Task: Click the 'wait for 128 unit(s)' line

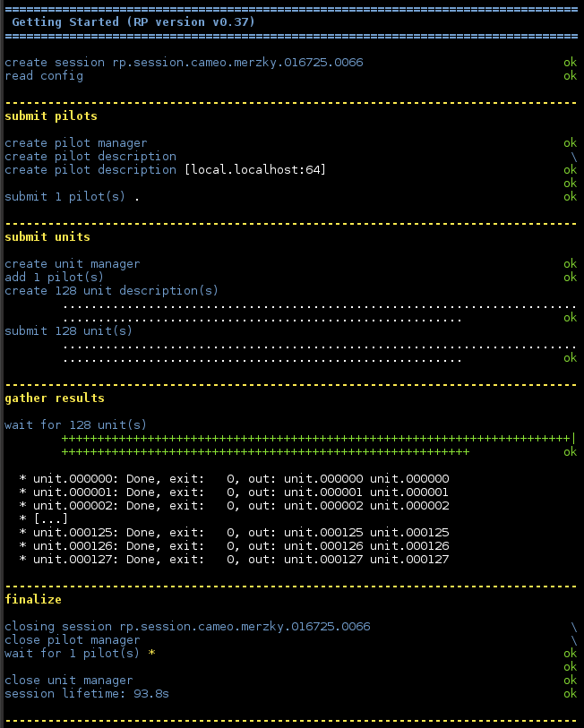Action: click(76, 424)
